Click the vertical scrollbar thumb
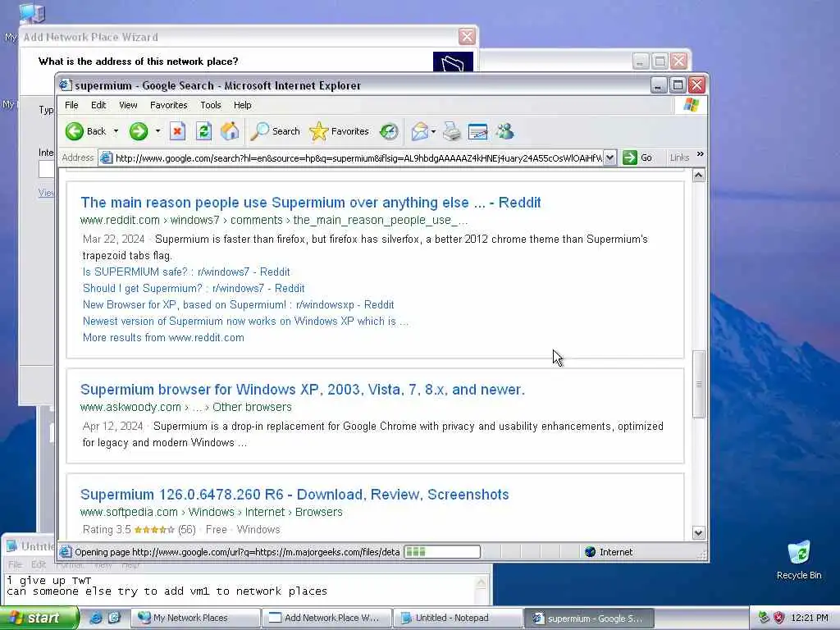 point(699,384)
